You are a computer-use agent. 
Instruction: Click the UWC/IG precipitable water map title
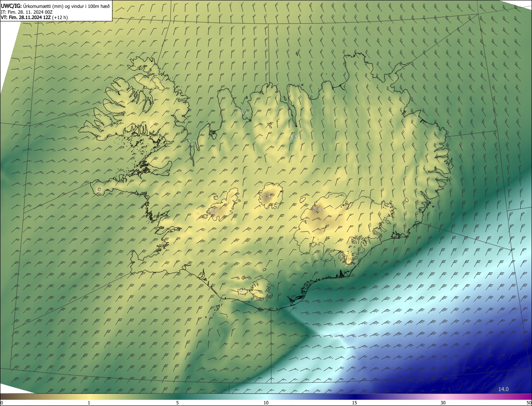[55, 6]
